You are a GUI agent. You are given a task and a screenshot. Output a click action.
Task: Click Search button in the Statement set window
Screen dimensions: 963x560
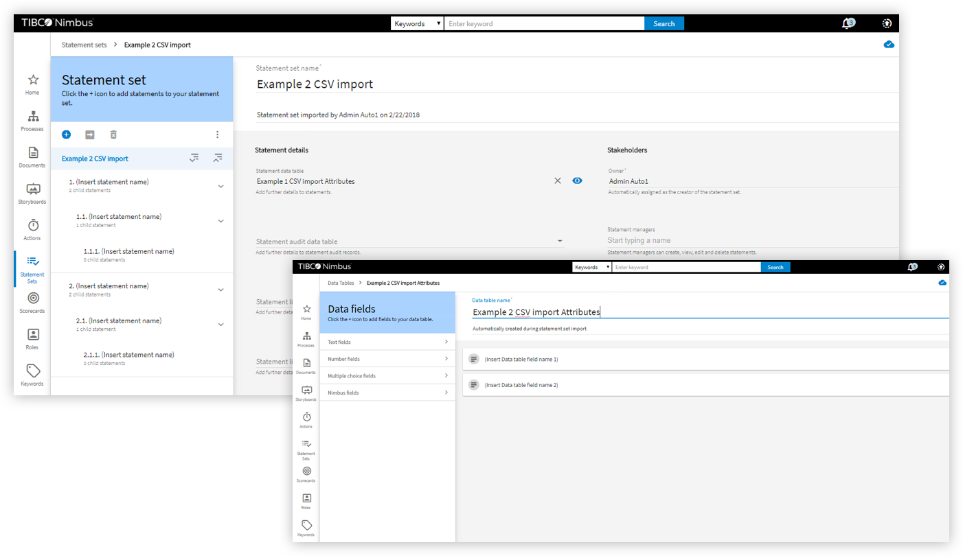[664, 23]
